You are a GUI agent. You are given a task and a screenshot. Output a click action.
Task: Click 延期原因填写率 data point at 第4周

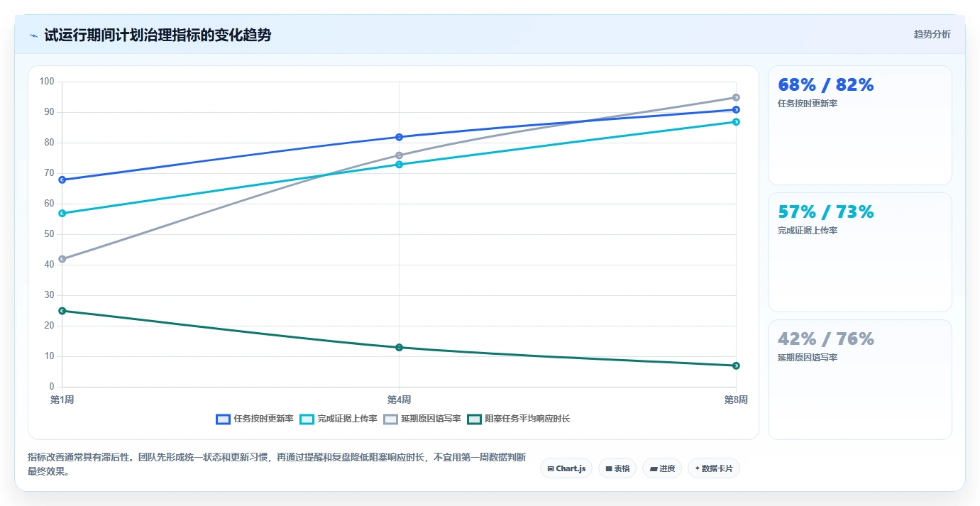tap(399, 155)
